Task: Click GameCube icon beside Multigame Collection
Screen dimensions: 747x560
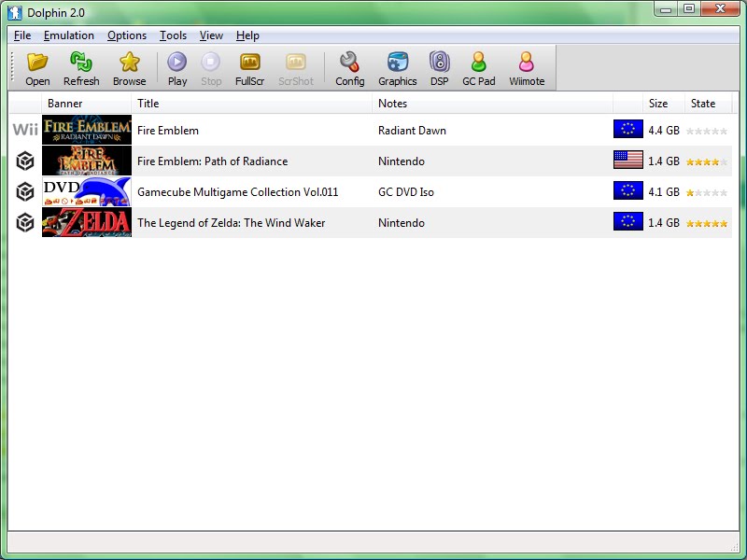Action: tap(25, 192)
